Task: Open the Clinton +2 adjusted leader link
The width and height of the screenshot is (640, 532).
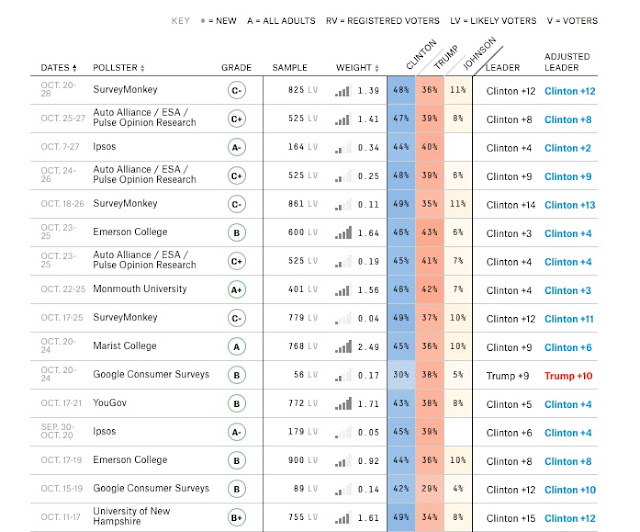Action: 568,148
